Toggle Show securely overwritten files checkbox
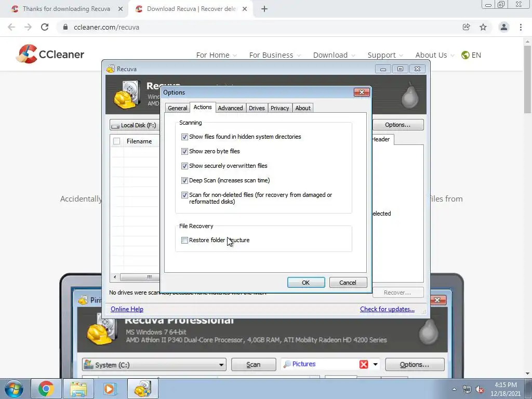 point(184,166)
